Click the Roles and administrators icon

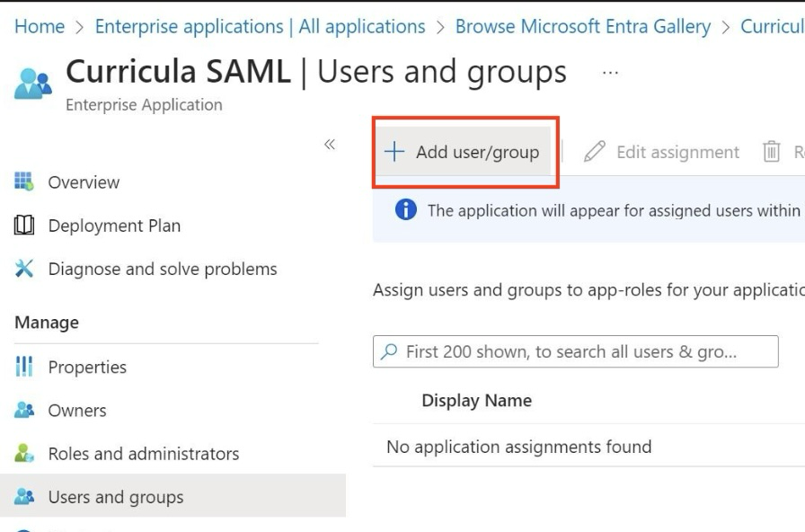click(23, 454)
